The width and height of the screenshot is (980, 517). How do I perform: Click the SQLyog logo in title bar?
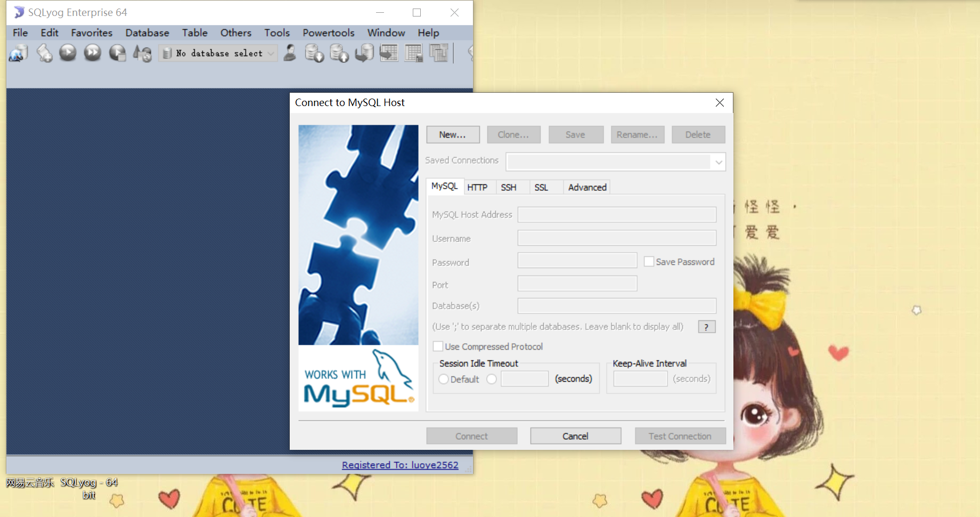point(19,12)
